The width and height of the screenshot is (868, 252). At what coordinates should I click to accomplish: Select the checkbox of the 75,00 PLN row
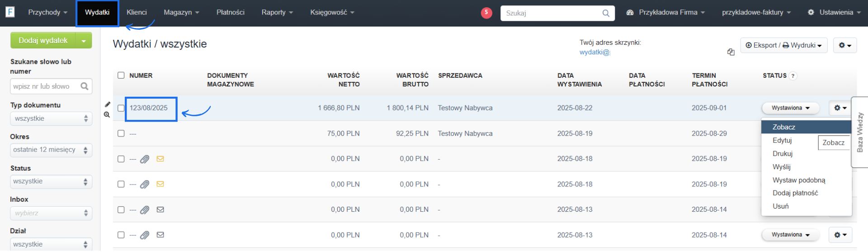(121, 133)
